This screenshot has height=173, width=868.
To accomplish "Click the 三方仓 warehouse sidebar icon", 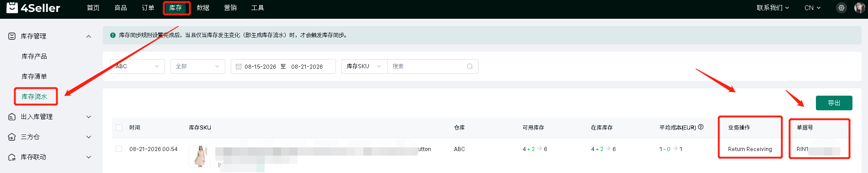I will pos(12,137).
